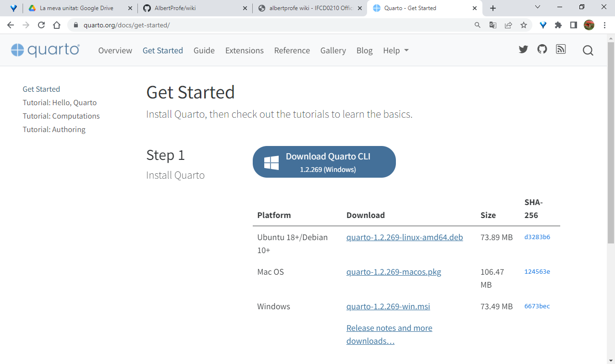Click the Quarto logo in navbar
The height and width of the screenshot is (364, 615).
pyautogui.click(x=45, y=50)
